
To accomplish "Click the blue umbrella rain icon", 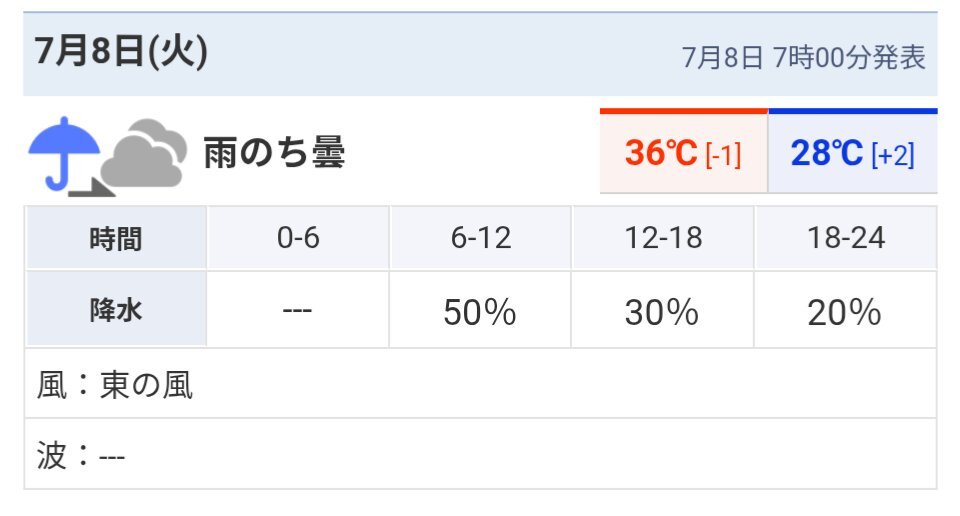I will 64,154.
